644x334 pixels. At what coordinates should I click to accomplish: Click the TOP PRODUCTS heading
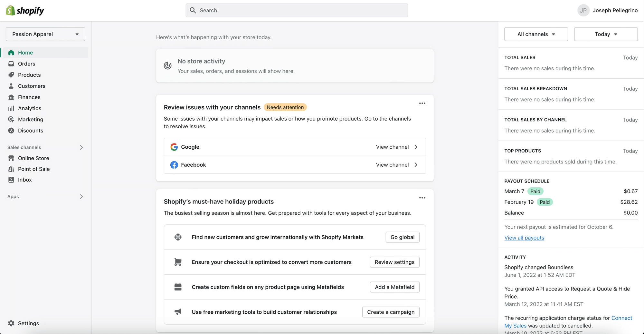(523, 151)
